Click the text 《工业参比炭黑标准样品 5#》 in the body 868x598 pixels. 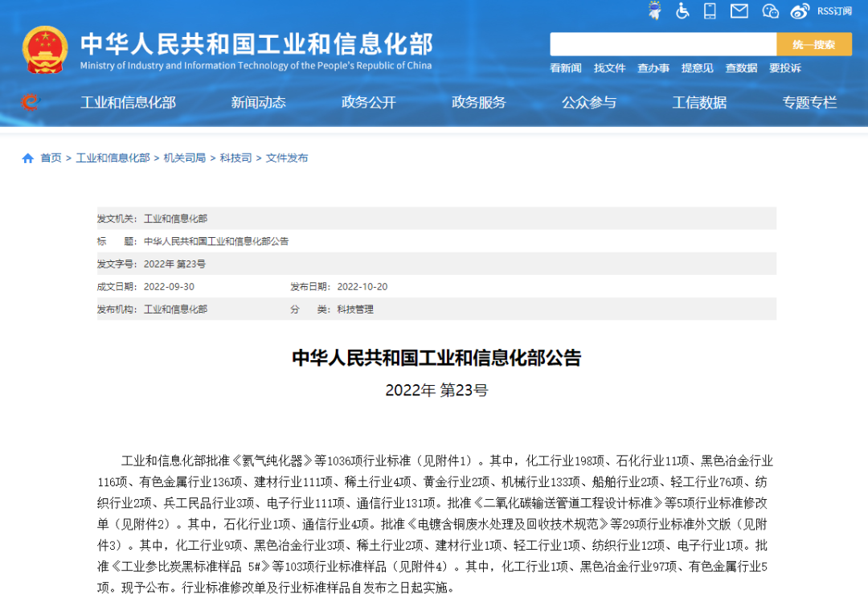(191, 567)
